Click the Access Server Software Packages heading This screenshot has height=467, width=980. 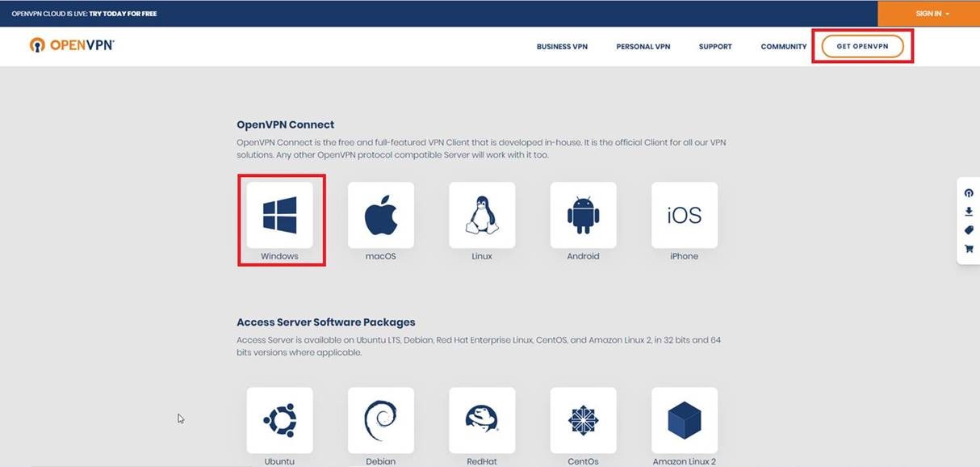pos(326,322)
